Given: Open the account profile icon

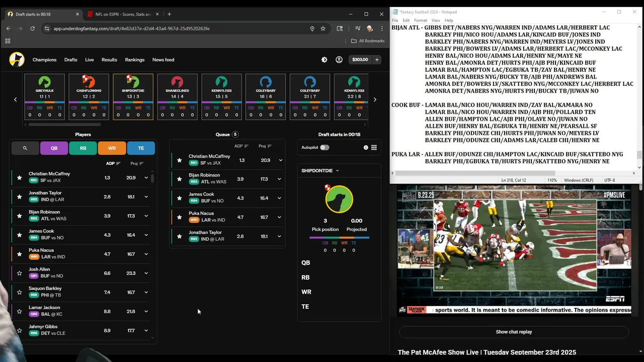Looking at the screenshot, I should tap(339, 59).
